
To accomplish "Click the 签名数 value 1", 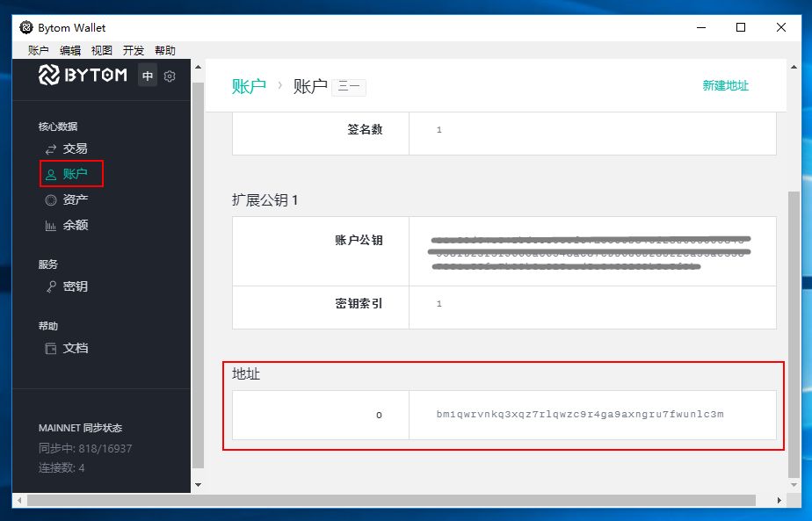I will point(439,130).
